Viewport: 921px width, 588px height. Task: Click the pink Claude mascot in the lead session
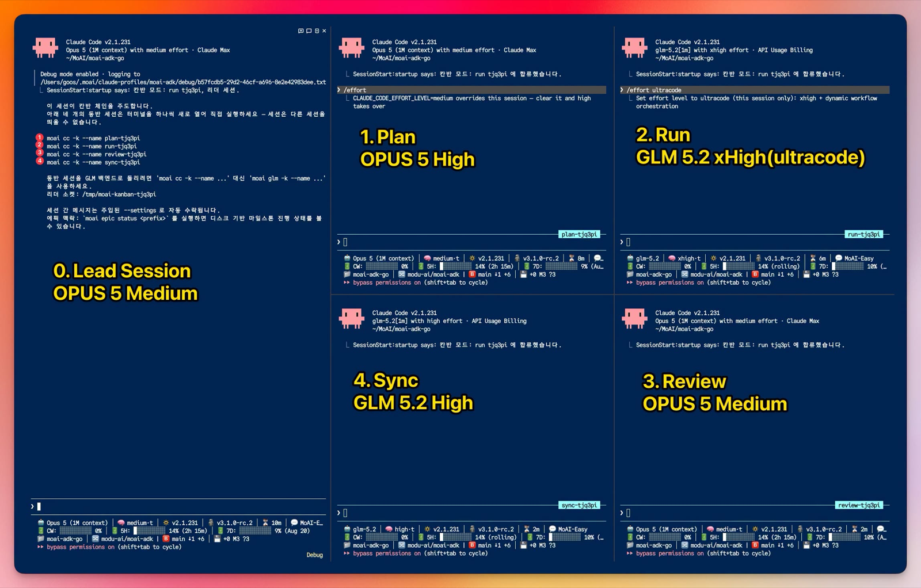click(45, 47)
